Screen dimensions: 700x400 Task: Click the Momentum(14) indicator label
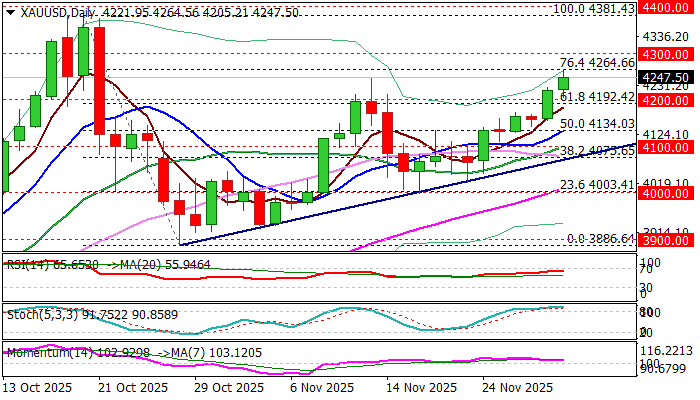40,352
